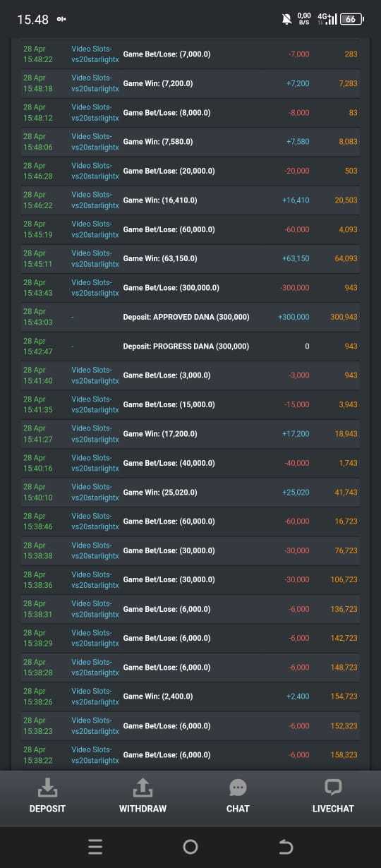This screenshot has width=381, height=868.
Task: Tap the 158,323 balance value
Action: 344,755
